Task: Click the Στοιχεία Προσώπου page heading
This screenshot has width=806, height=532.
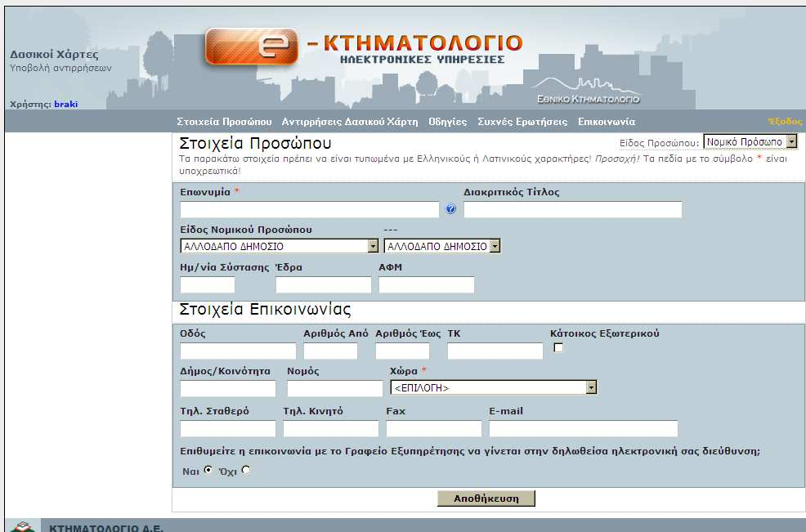Action: [x=255, y=143]
